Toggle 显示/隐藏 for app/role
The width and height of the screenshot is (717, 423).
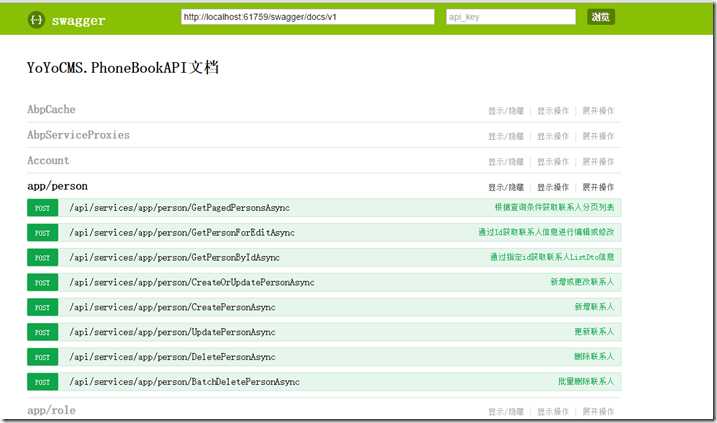506,412
